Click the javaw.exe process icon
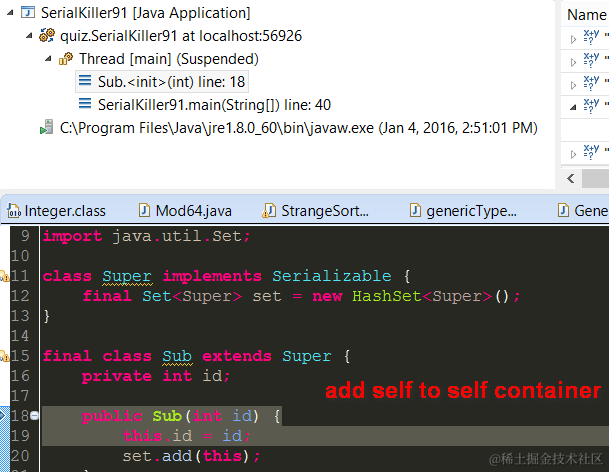This screenshot has height=472, width=609. (x=47, y=127)
